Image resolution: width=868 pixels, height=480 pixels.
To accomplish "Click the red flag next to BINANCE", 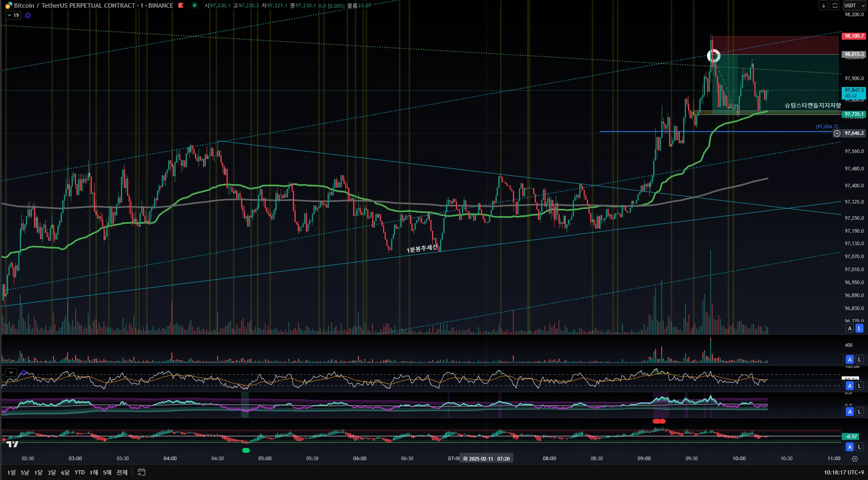I will [181, 5].
